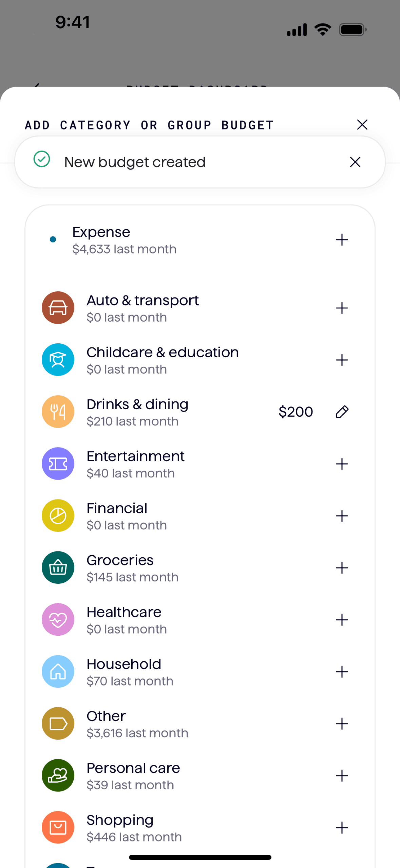Add a budget for Entertainment
Viewport: 400px width, 868px height.
tap(342, 464)
